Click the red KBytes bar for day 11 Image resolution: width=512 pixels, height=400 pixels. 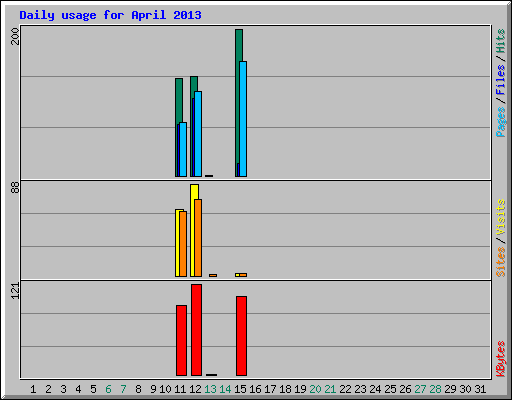[182, 340]
